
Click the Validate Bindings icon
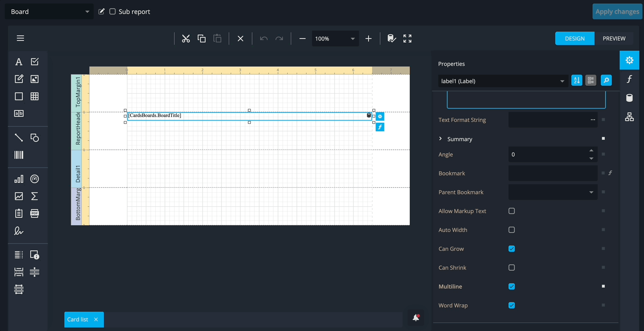tap(392, 39)
